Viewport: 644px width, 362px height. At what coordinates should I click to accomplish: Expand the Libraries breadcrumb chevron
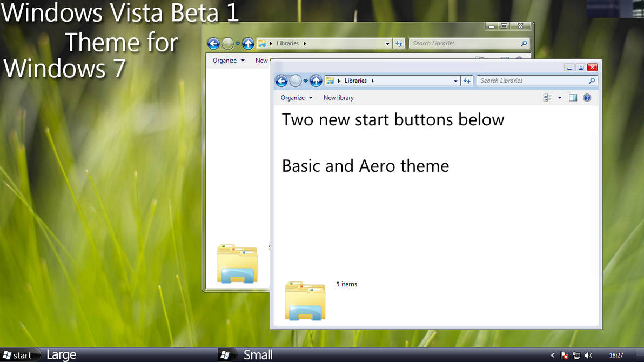372,80
